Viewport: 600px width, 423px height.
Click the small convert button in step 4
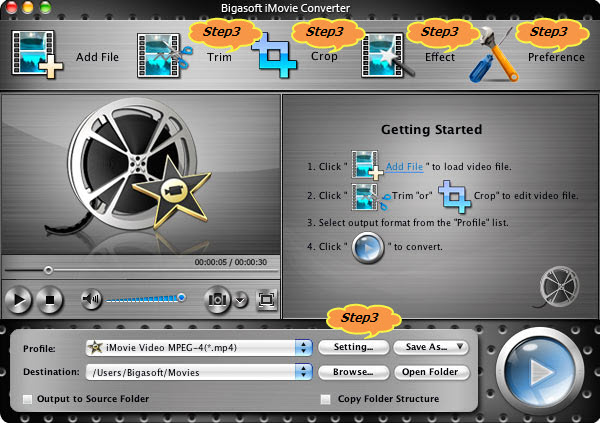pos(367,247)
